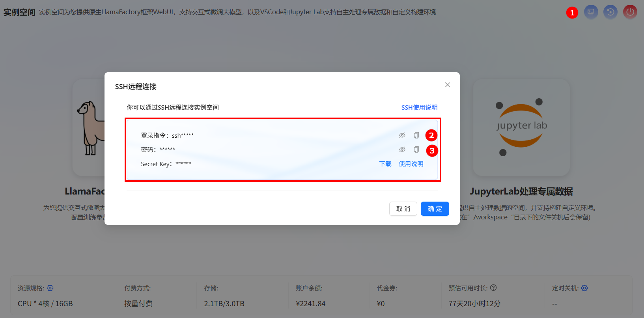Open 资源规格 settings gear icon
The width and height of the screenshot is (644, 318).
[50, 288]
